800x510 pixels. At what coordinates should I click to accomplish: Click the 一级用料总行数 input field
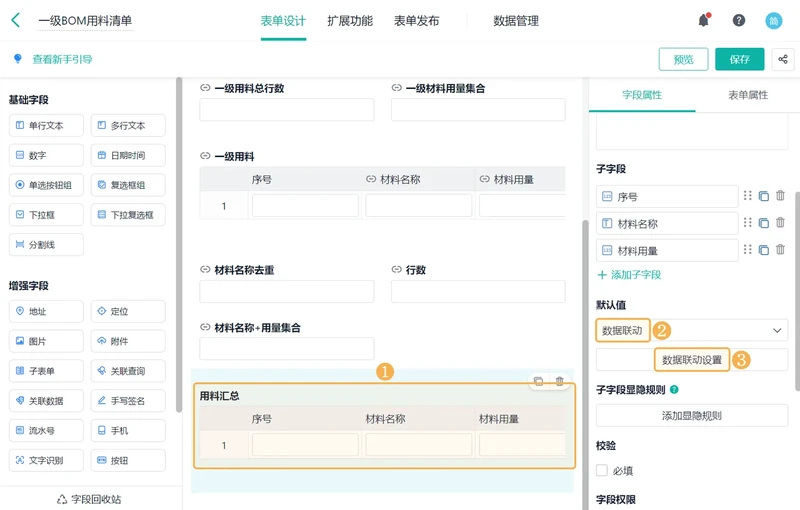[x=287, y=110]
